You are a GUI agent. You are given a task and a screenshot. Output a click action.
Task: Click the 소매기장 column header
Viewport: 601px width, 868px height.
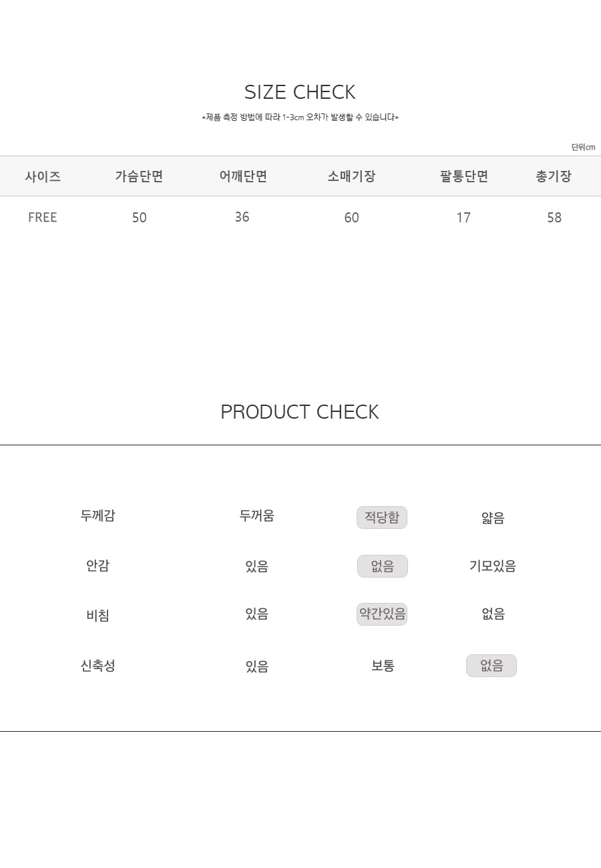point(351,176)
